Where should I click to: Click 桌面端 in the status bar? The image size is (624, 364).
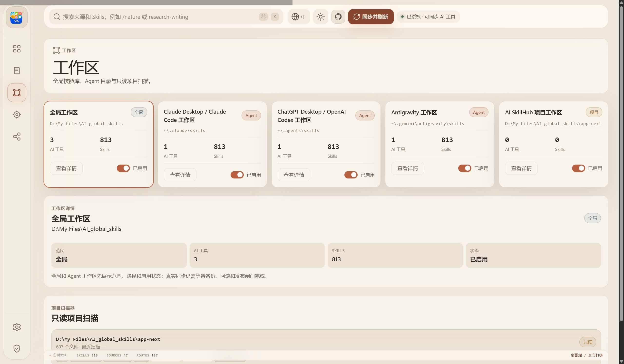coord(576,355)
